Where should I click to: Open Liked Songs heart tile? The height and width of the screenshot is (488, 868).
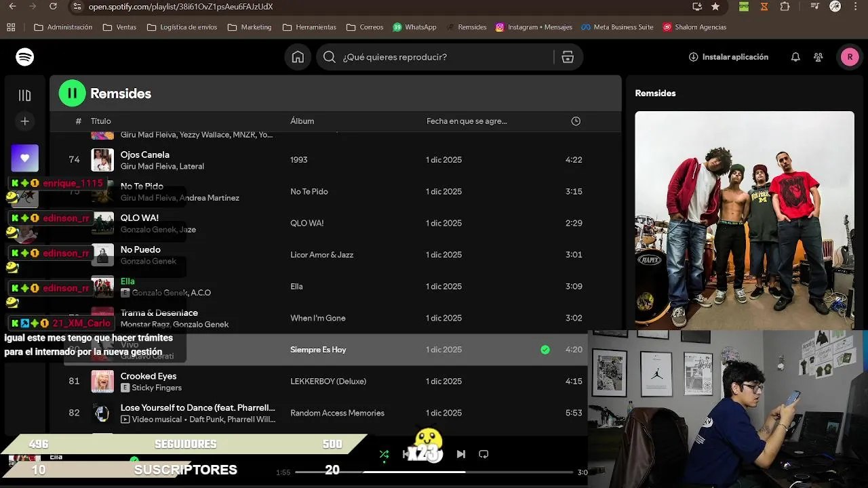(25, 158)
